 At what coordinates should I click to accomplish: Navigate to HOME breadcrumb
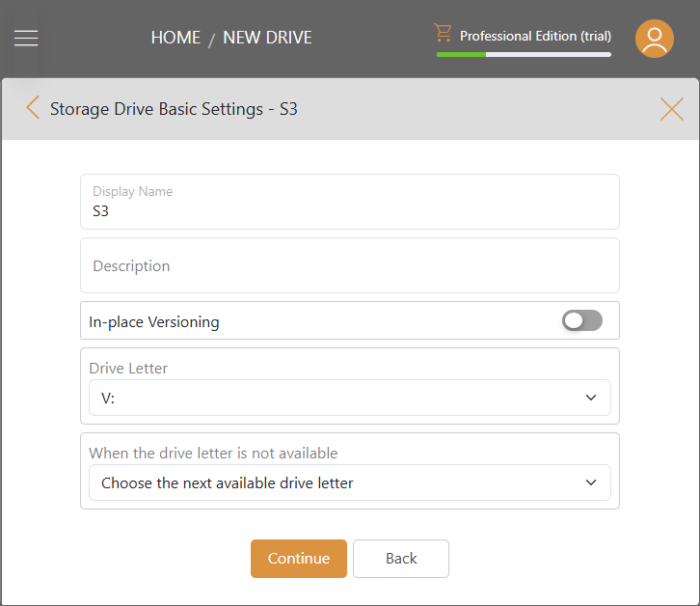pyautogui.click(x=175, y=38)
